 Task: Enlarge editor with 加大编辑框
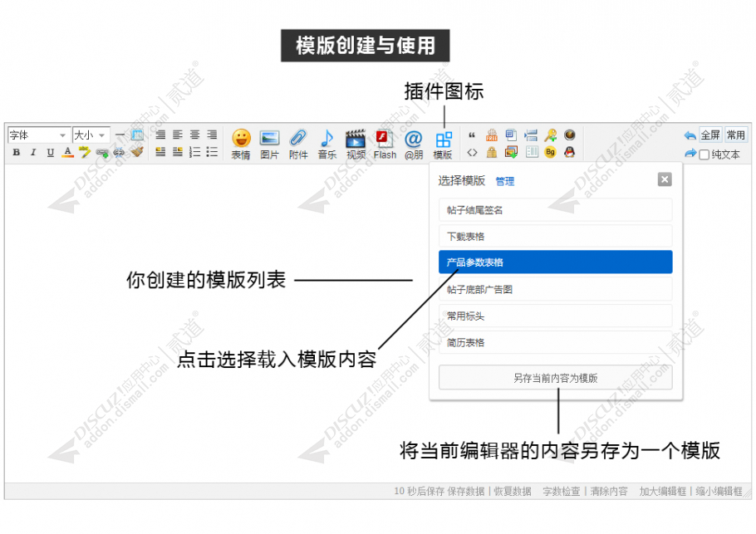[x=663, y=491]
